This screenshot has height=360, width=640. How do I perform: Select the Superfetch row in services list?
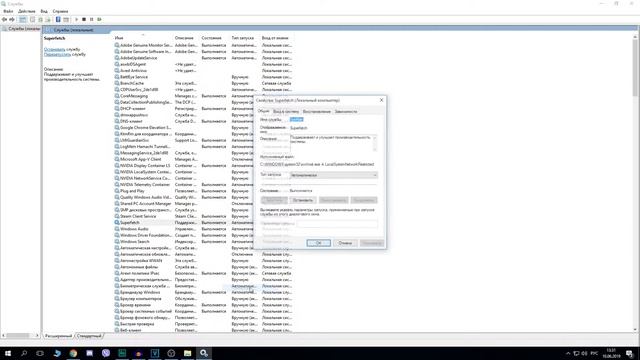tap(203, 222)
